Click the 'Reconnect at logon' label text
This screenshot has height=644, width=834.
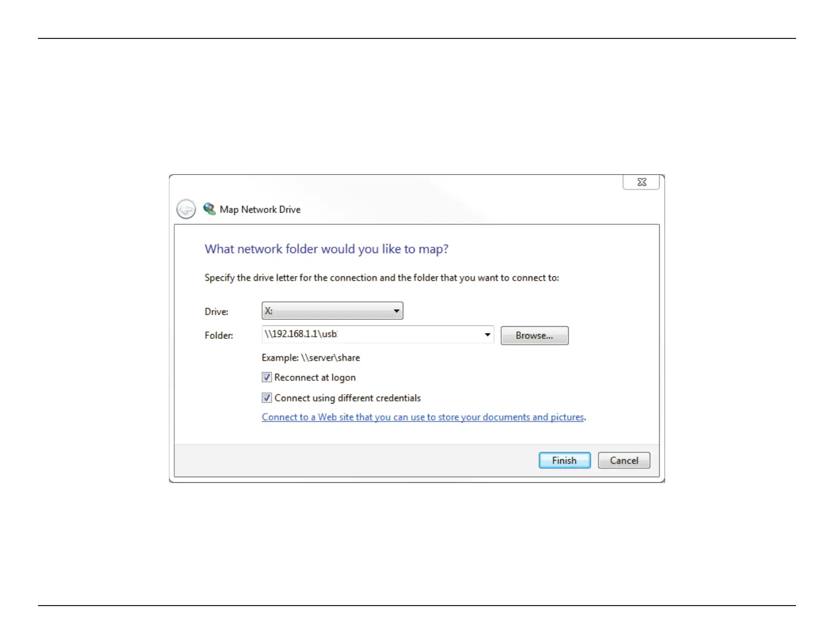point(315,378)
